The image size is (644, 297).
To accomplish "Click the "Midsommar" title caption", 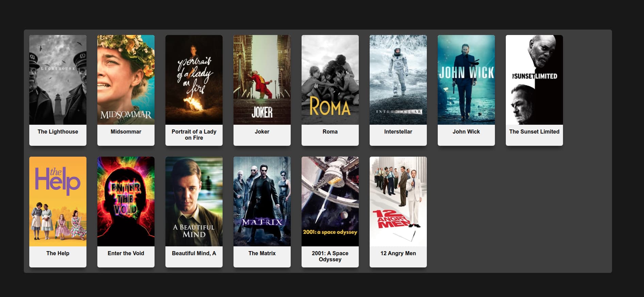I will 126,132.
